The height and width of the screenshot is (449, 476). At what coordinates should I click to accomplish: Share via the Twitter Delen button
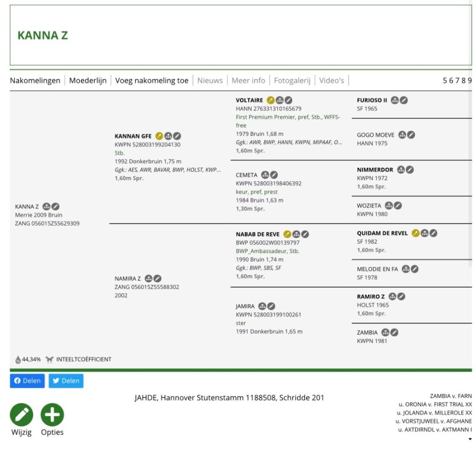66,381
